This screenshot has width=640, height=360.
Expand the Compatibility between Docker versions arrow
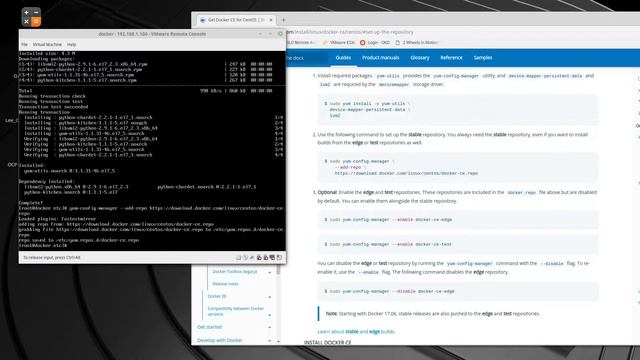[269, 315]
